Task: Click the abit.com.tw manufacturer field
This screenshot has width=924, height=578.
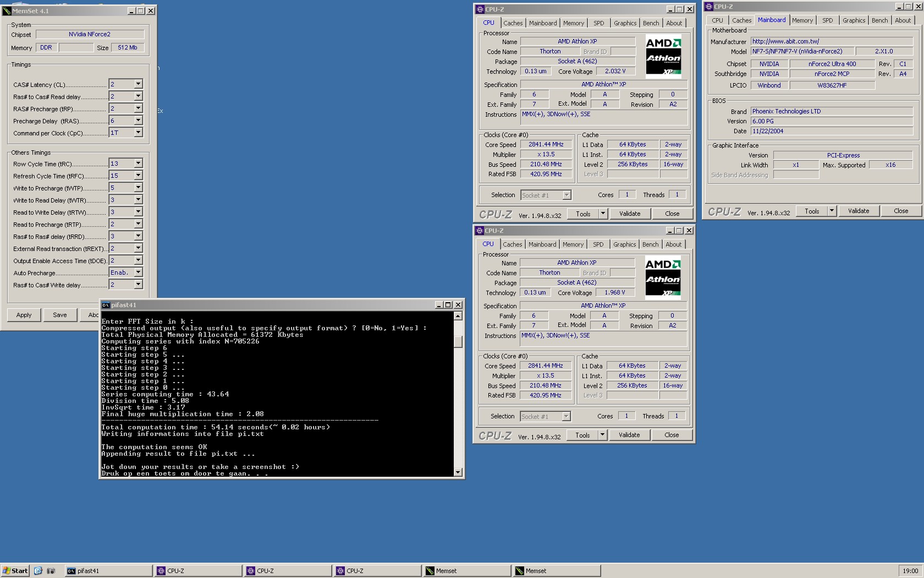Action: 832,41
